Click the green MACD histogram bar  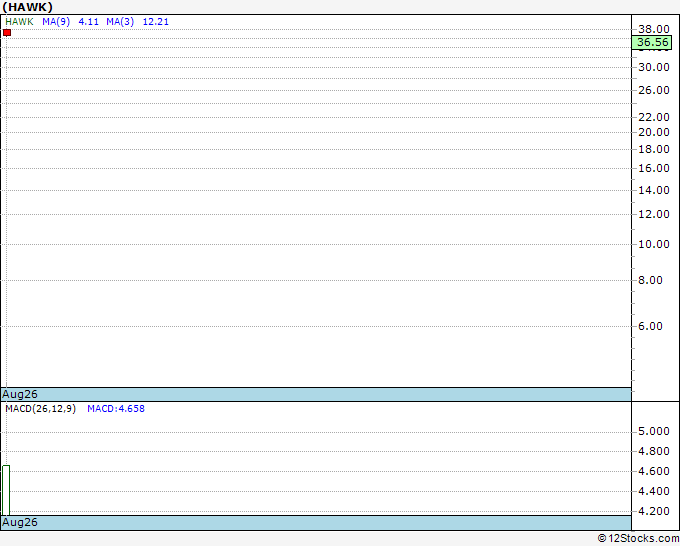pos(6,490)
